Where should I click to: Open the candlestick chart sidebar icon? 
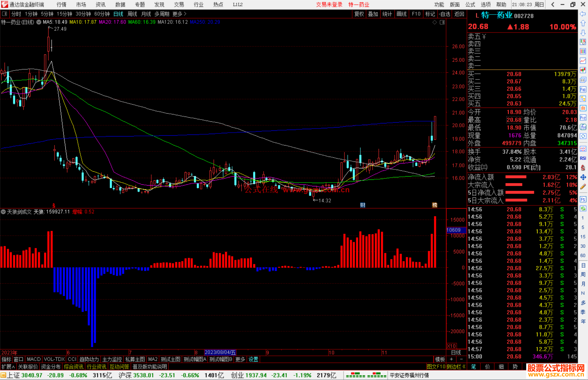pyautogui.click(x=583, y=70)
